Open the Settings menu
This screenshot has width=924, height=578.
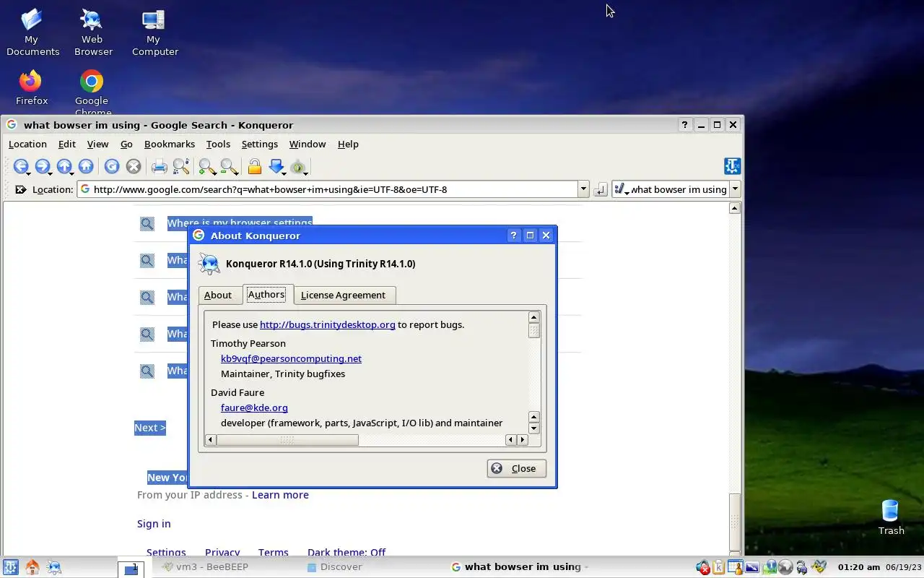pyautogui.click(x=259, y=144)
